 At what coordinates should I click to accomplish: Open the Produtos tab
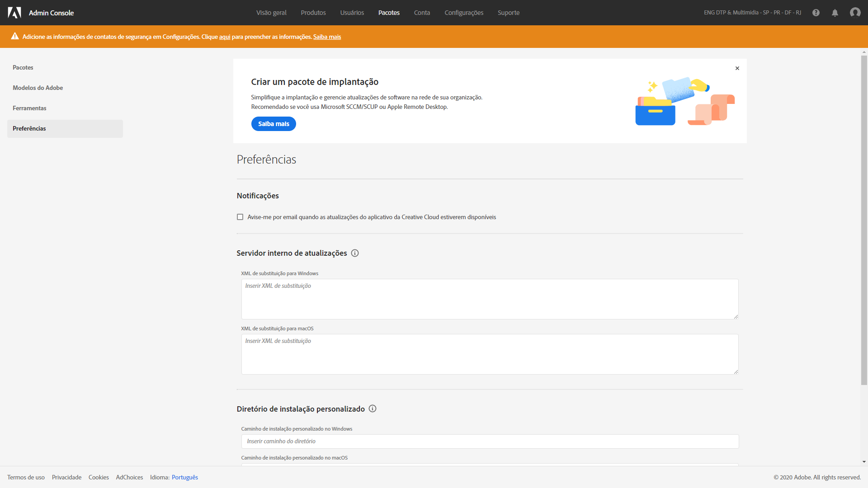[x=313, y=13]
